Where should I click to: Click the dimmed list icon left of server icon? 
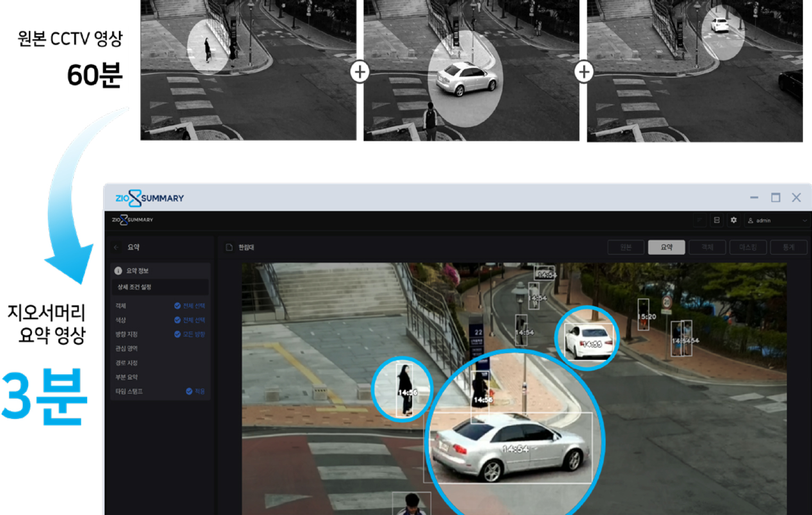click(x=699, y=220)
